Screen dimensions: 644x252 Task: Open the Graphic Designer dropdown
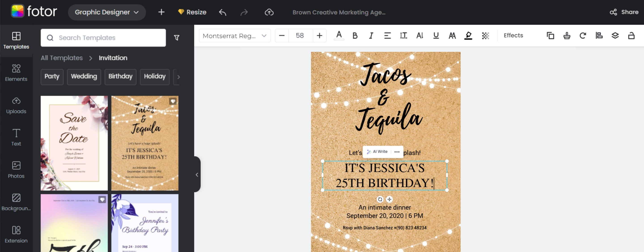coord(107,12)
